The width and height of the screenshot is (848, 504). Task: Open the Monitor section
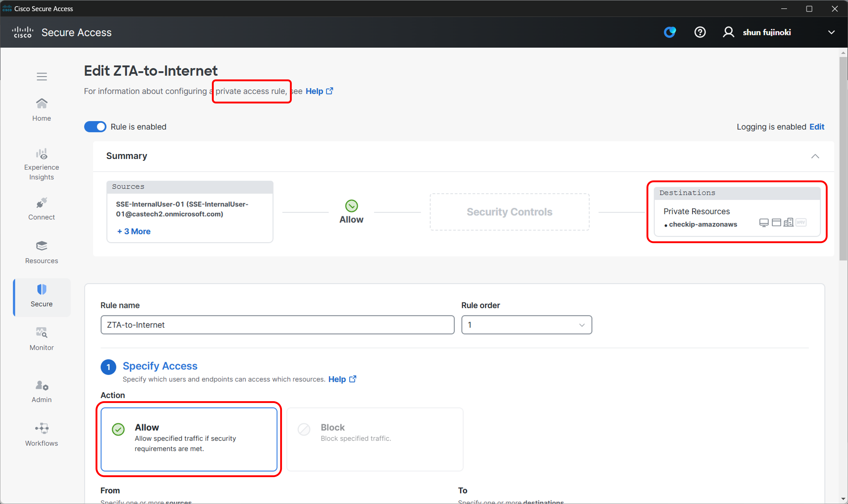click(x=41, y=339)
